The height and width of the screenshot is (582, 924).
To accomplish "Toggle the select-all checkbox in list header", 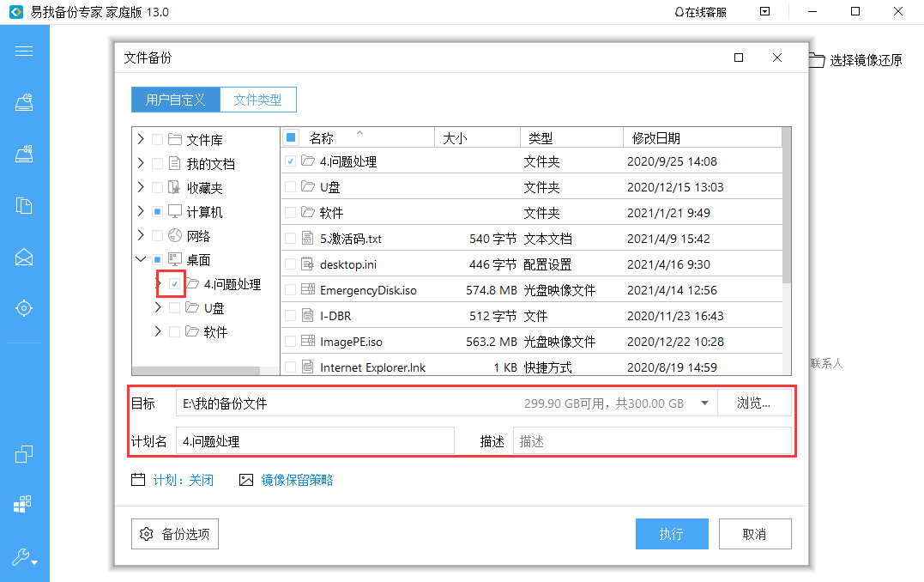I will (290, 136).
